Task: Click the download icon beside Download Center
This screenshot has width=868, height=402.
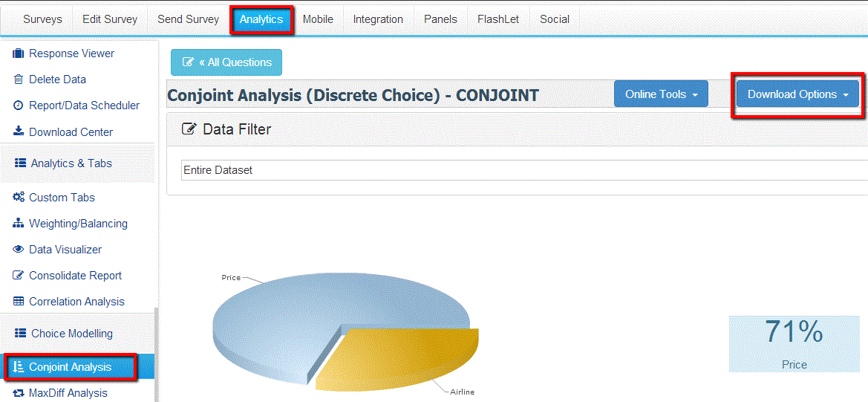Action: [x=19, y=132]
